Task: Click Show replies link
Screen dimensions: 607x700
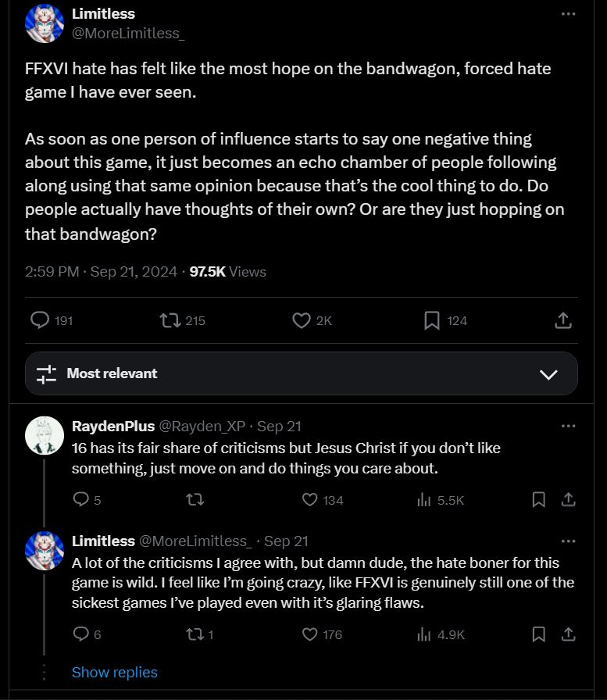Action: (x=114, y=672)
